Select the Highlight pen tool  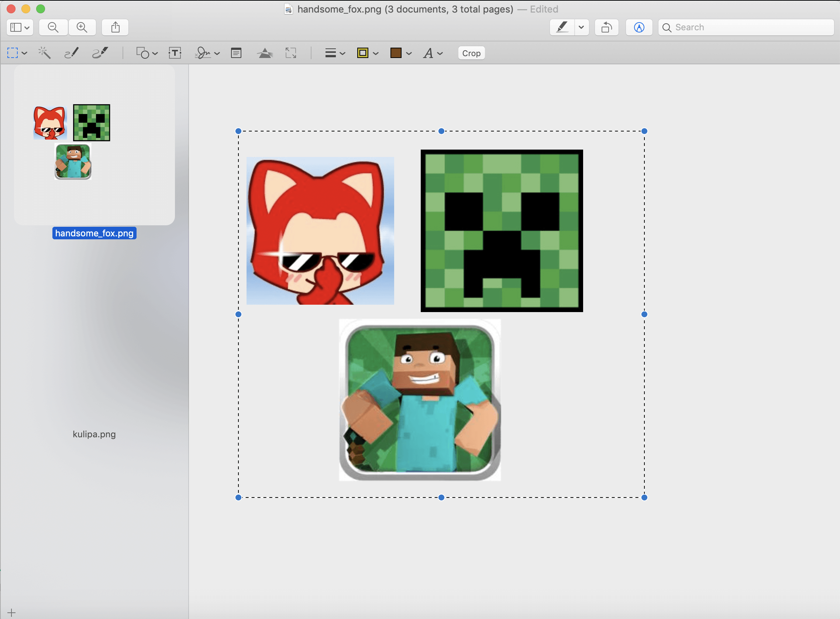click(562, 27)
